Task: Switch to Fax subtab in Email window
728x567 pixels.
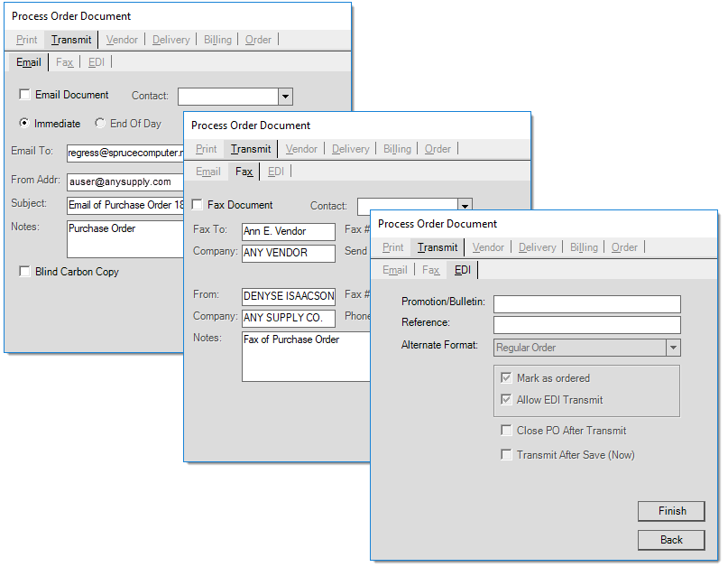Action: 65,62
